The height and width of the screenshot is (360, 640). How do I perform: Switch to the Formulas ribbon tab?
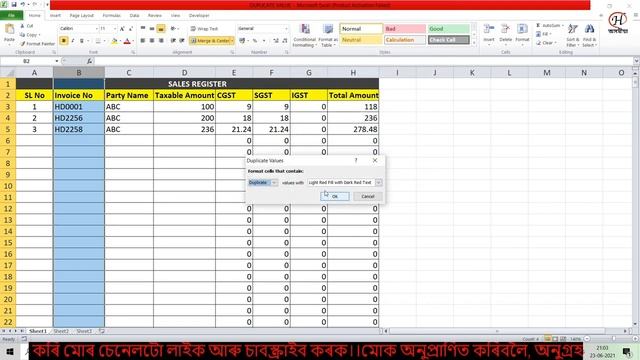click(111, 16)
